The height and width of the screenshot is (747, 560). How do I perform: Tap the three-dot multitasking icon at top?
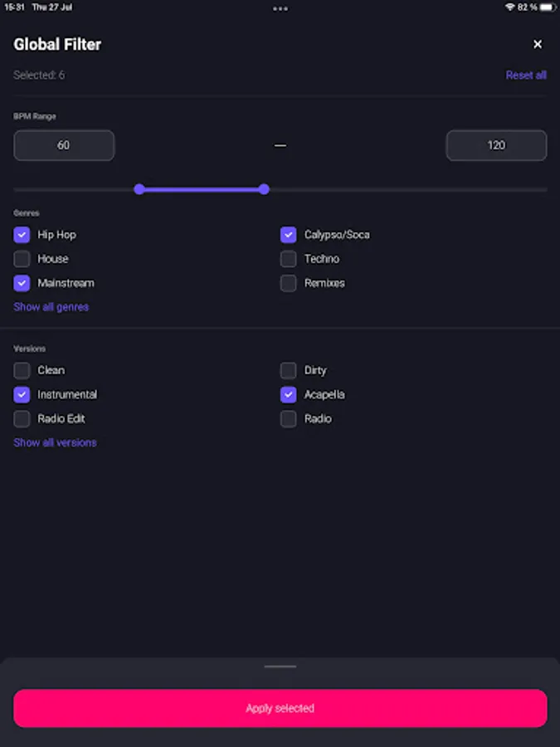click(280, 8)
